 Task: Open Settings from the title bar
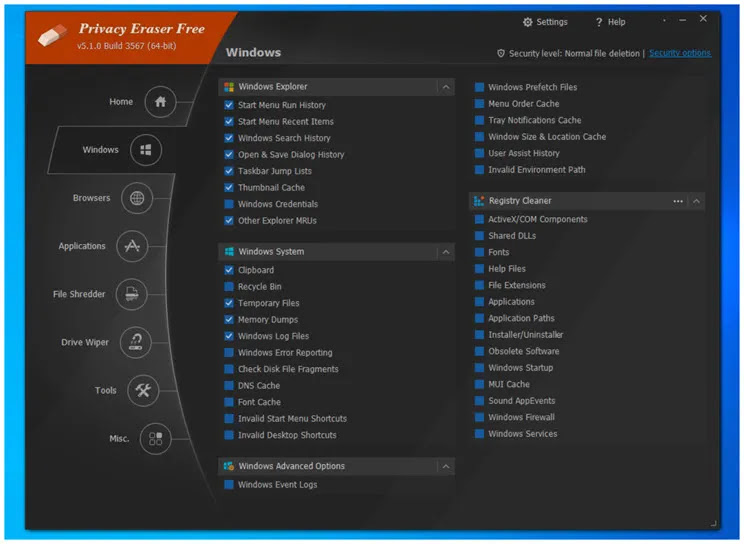pos(552,22)
